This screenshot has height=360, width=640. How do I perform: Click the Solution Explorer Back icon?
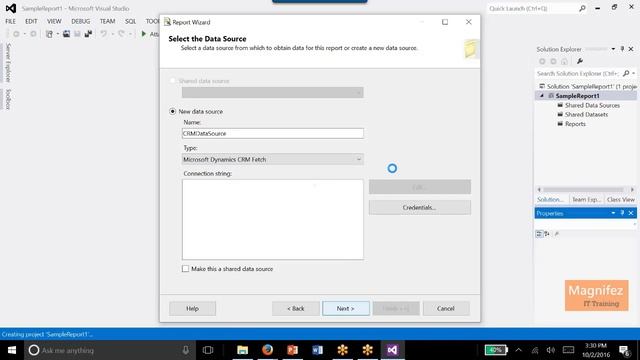pyautogui.click(x=542, y=61)
